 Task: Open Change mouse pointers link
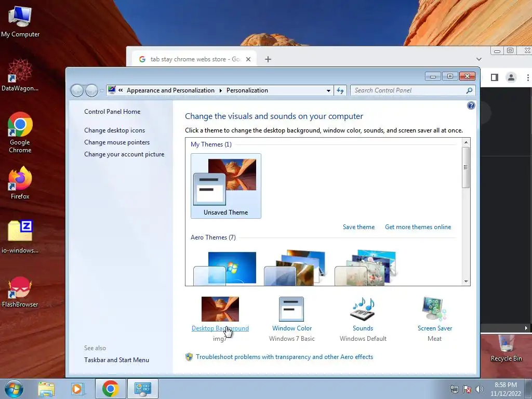pos(117,142)
